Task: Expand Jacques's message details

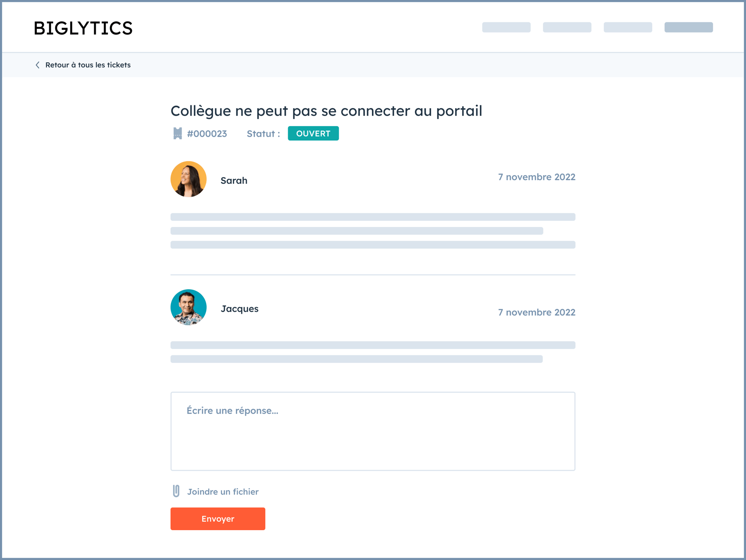Action: (372, 351)
